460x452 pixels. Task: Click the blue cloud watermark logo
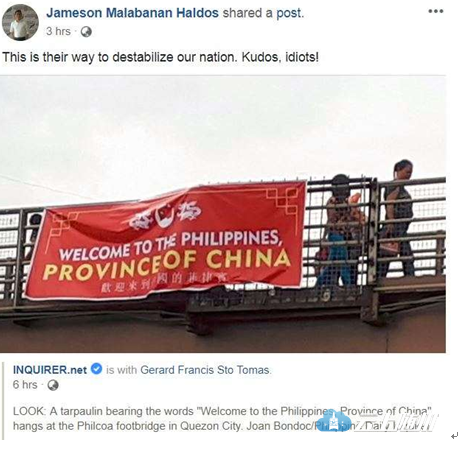[334, 421]
